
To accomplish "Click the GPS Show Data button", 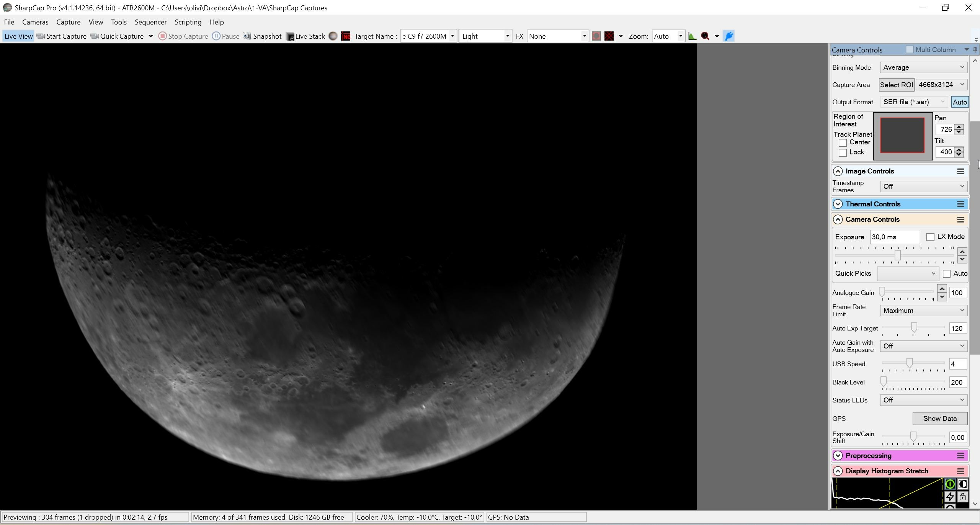I will 940,419.
